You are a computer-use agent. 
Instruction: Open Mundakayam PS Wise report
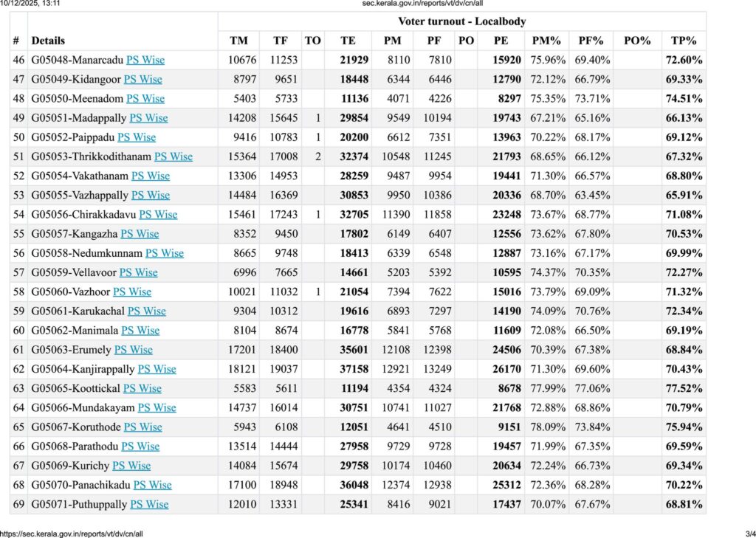coord(157,407)
